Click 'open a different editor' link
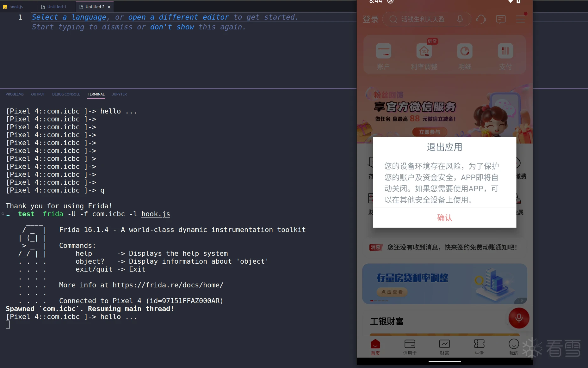This screenshot has width=588, height=368. coord(178,17)
